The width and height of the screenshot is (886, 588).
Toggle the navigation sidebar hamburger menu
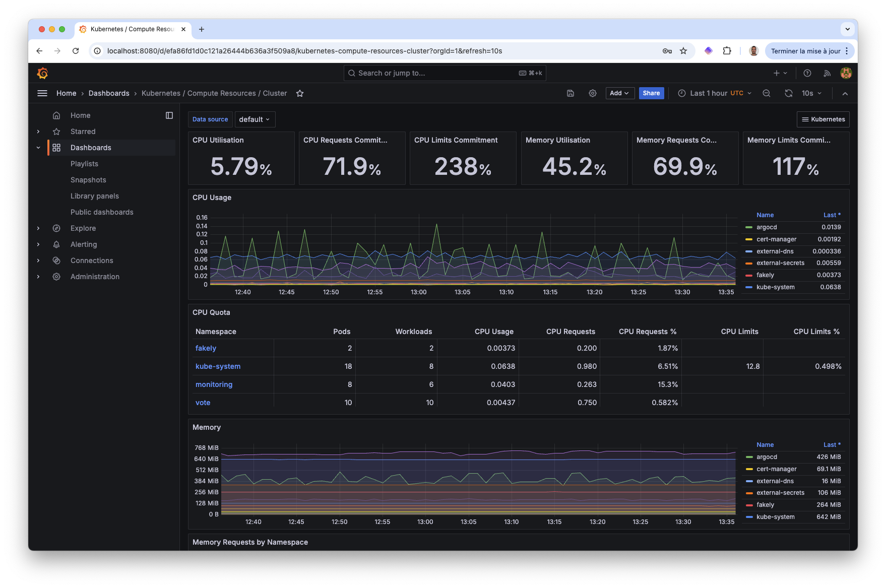click(x=42, y=93)
